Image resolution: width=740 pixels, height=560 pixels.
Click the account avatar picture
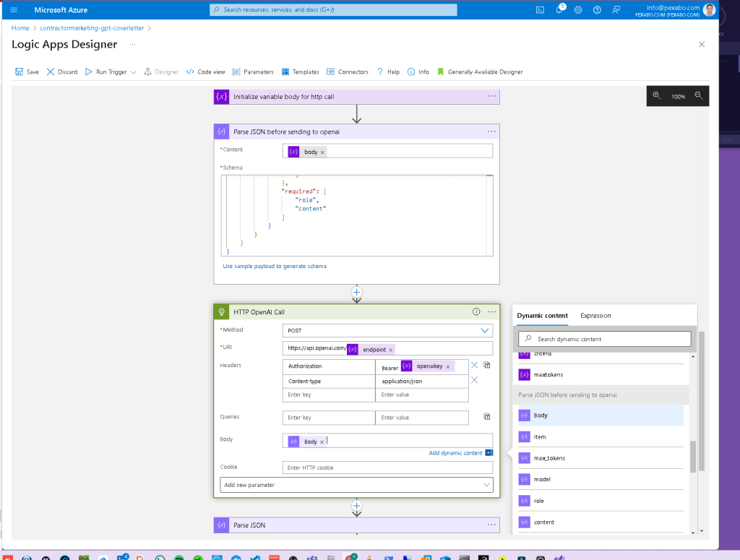click(x=709, y=9)
